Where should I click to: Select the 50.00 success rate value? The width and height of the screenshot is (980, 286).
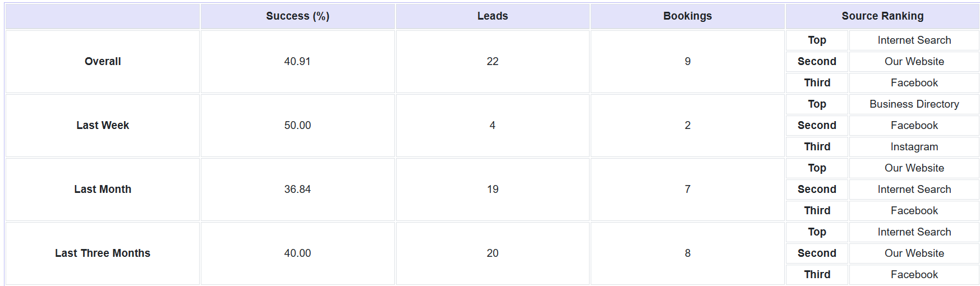click(297, 126)
